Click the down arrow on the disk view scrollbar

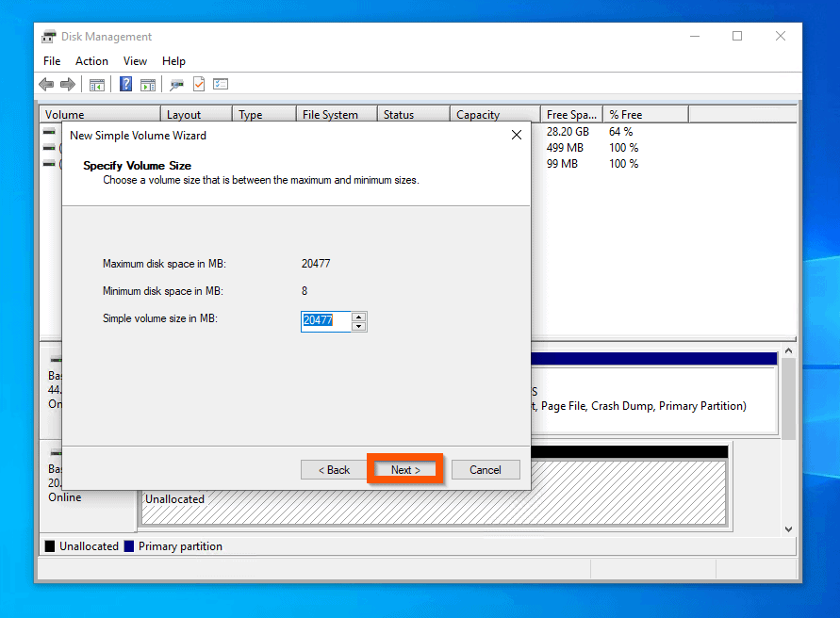[x=787, y=529]
